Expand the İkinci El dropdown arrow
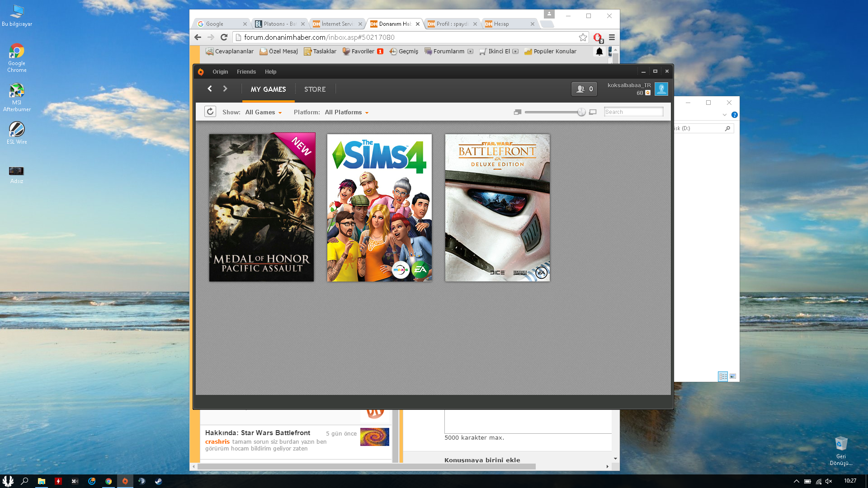Viewport: 868px width, 488px height. [x=515, y=52]
